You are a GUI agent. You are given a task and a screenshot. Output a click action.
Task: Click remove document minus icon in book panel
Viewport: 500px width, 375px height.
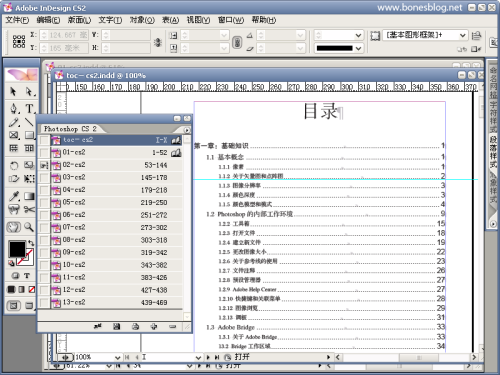tap(173, 326)
